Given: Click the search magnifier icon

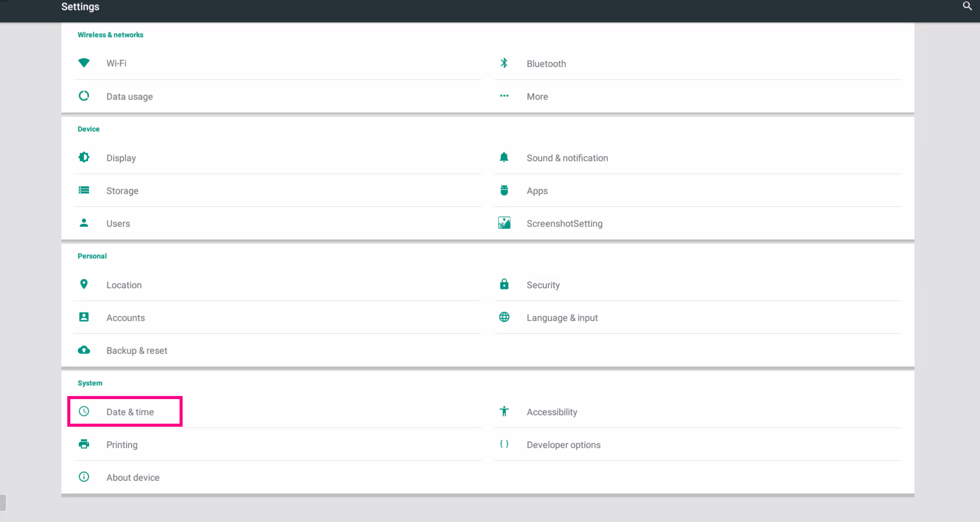Looking at the screenshot, I should point(967,6).
